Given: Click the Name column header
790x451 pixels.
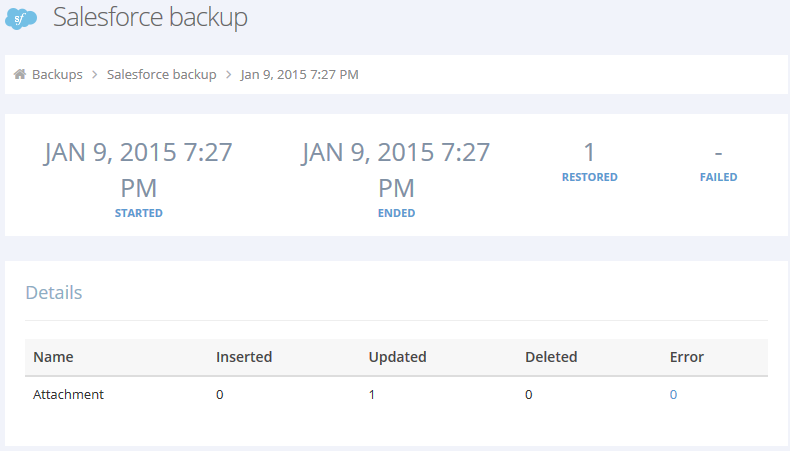Looking at the screenshot, I should (53, 357).
